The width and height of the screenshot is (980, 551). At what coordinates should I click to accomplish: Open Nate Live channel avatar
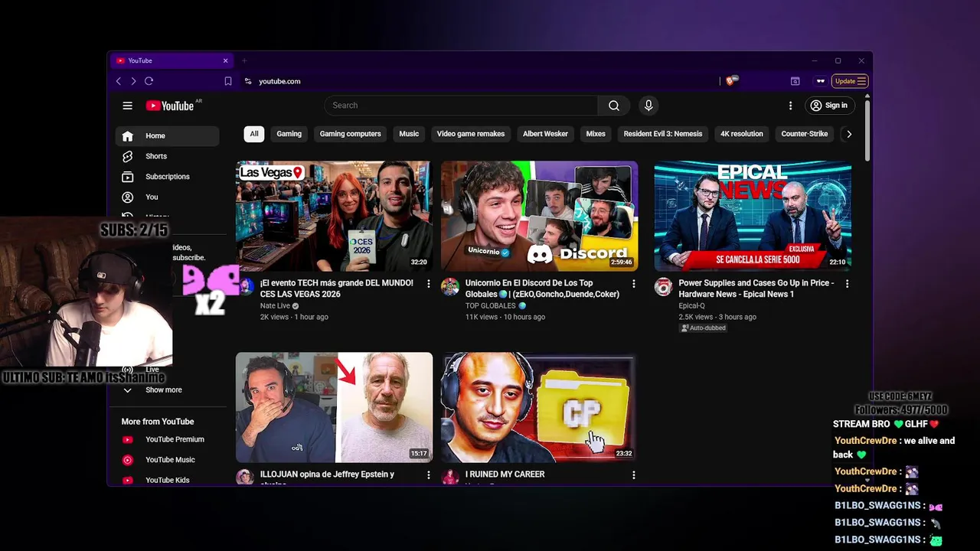click(245, 287)
